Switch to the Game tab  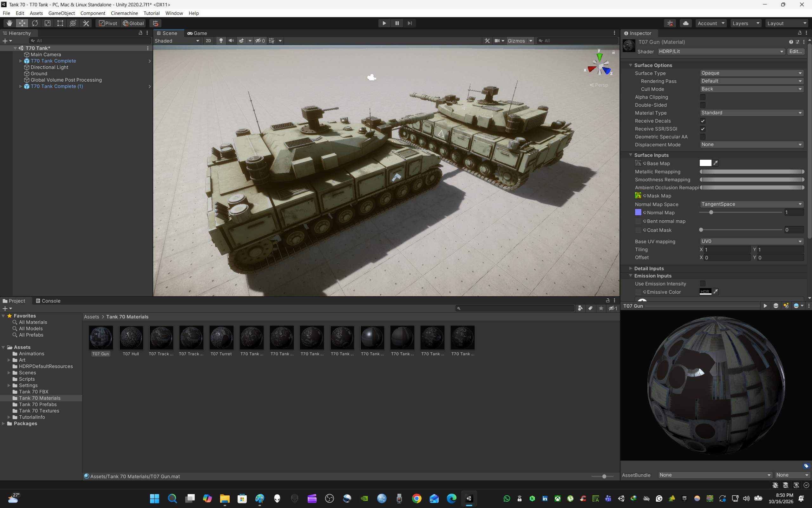click(197, 33)
